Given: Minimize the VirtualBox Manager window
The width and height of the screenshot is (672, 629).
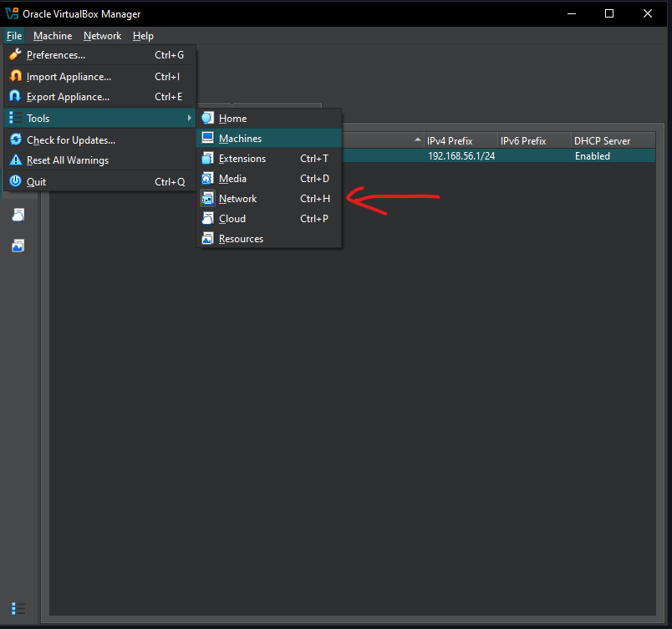Looking at the screenshot, I should coord(572,13).
